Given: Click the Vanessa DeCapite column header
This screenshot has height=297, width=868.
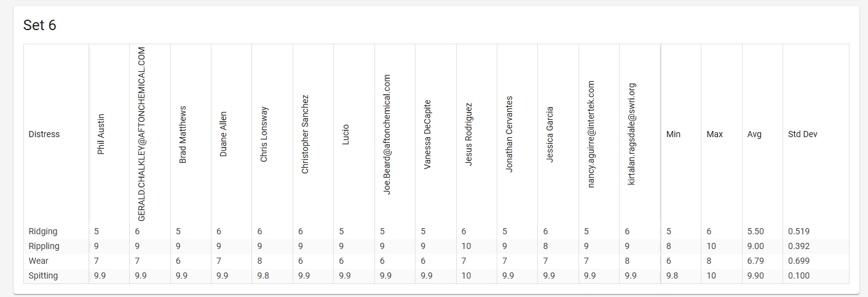Looking at the screenshot, I should [x=427, y=134].
